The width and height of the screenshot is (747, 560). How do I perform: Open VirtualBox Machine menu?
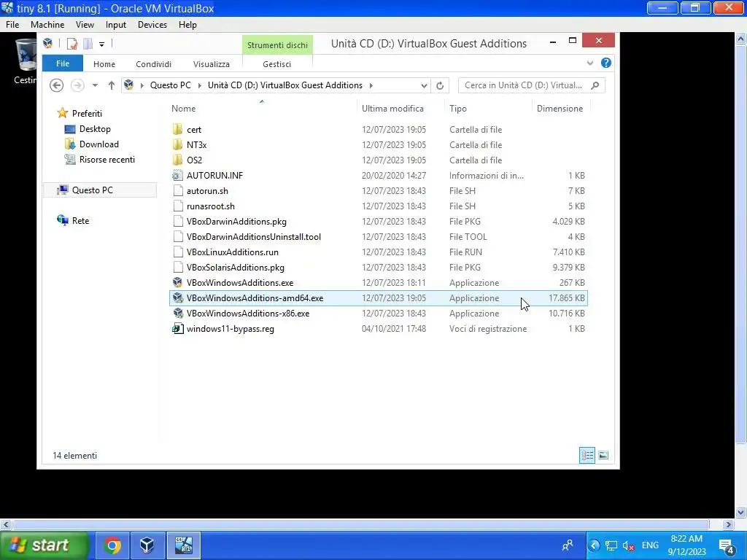coord(47,25)
